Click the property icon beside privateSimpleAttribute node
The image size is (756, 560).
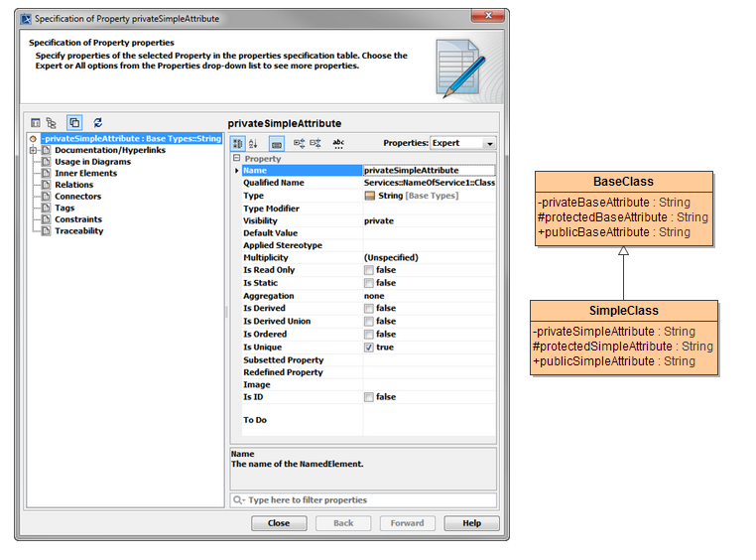coord(33,138)
